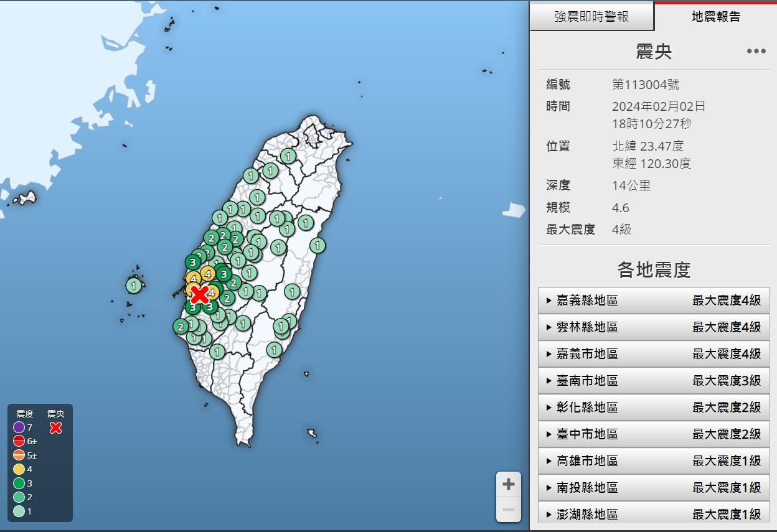
Task: Open 臺南市地區 max intensity 3 row
Action: (654, 381)
